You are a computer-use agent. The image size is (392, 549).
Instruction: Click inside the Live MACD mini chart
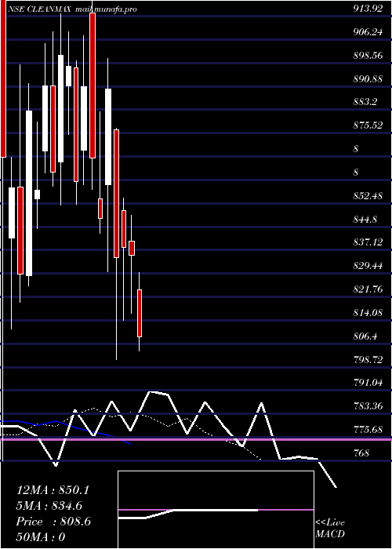pyautogui.click(x=216, y=510)
